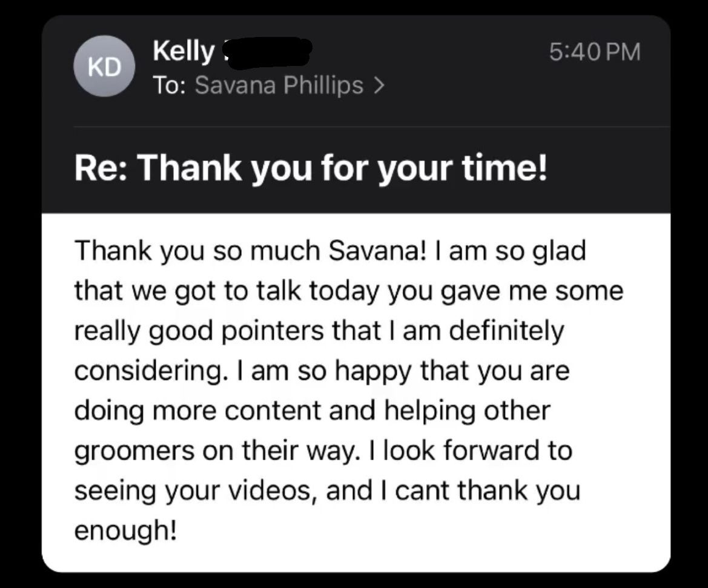
Task: Click the closing word 'enough!'
Action: [125, 530]
